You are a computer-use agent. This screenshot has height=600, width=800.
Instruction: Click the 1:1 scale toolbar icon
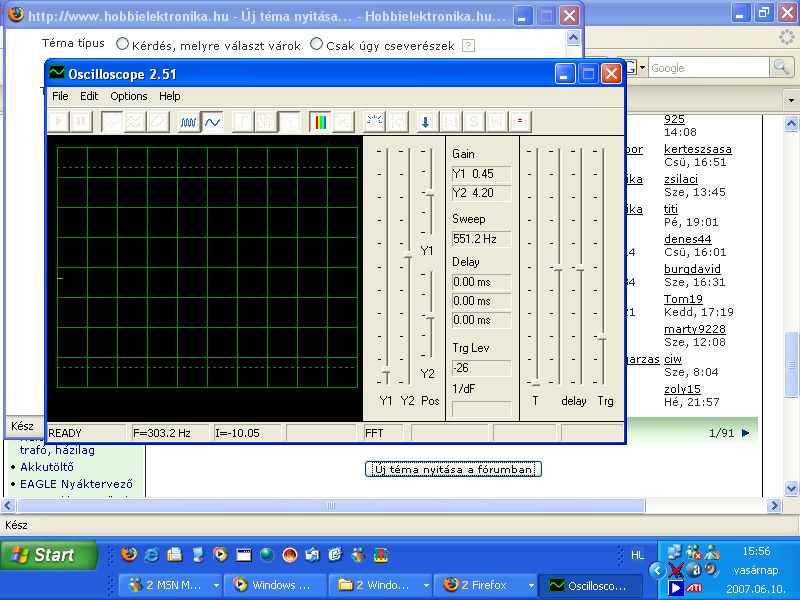[451, 121]
